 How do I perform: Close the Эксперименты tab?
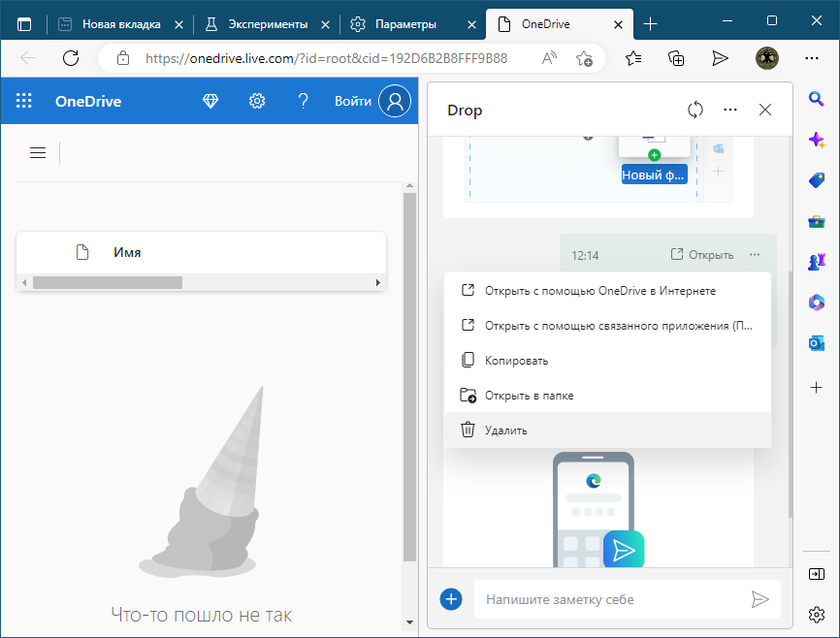(x=325, y=24)
